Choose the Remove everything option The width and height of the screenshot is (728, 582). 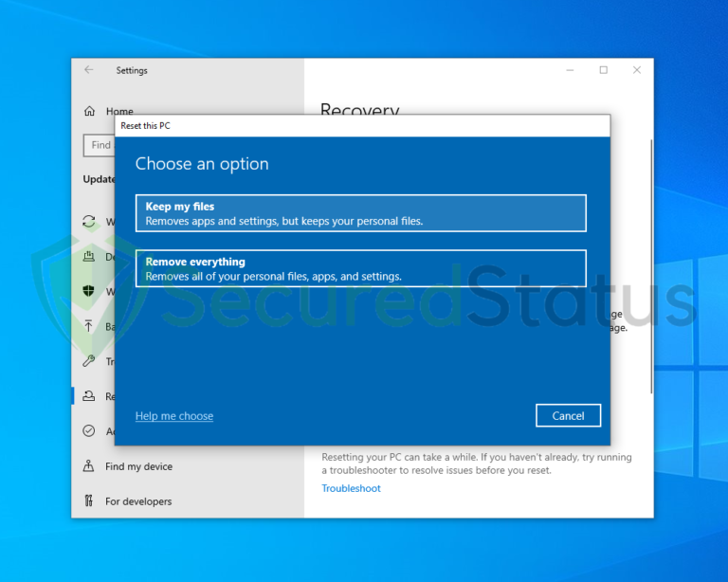pos(361,268)
